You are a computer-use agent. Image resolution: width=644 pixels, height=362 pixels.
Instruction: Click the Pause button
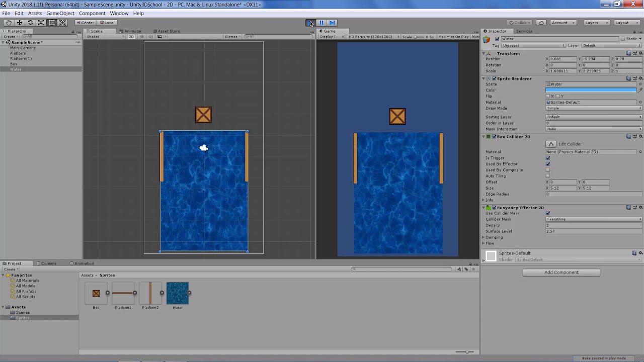321,23
